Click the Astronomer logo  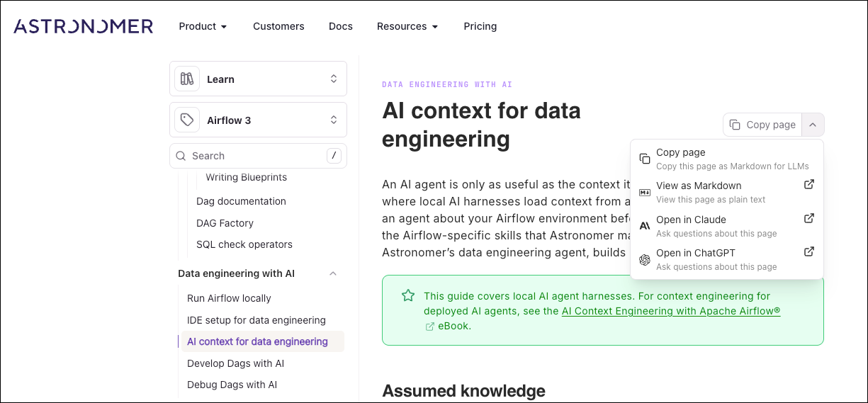pyautogui.click(x=83, y=26)
